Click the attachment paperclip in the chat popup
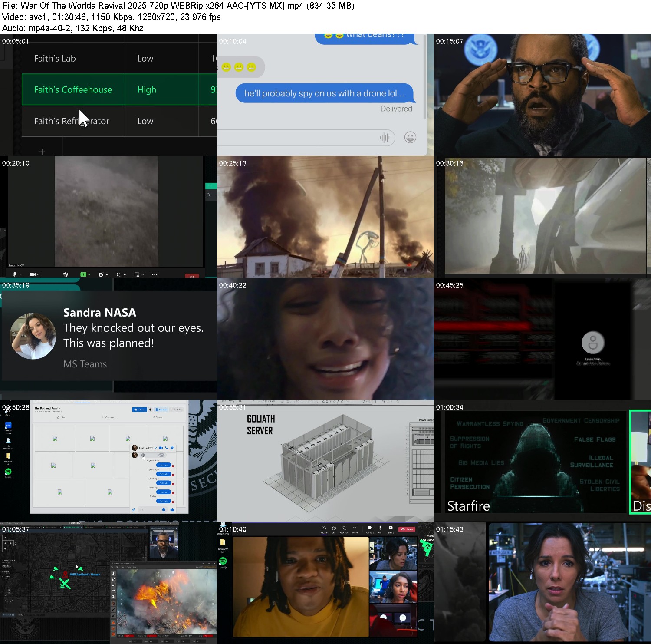This screenshot has height=644, width=651. click(133, 509)
